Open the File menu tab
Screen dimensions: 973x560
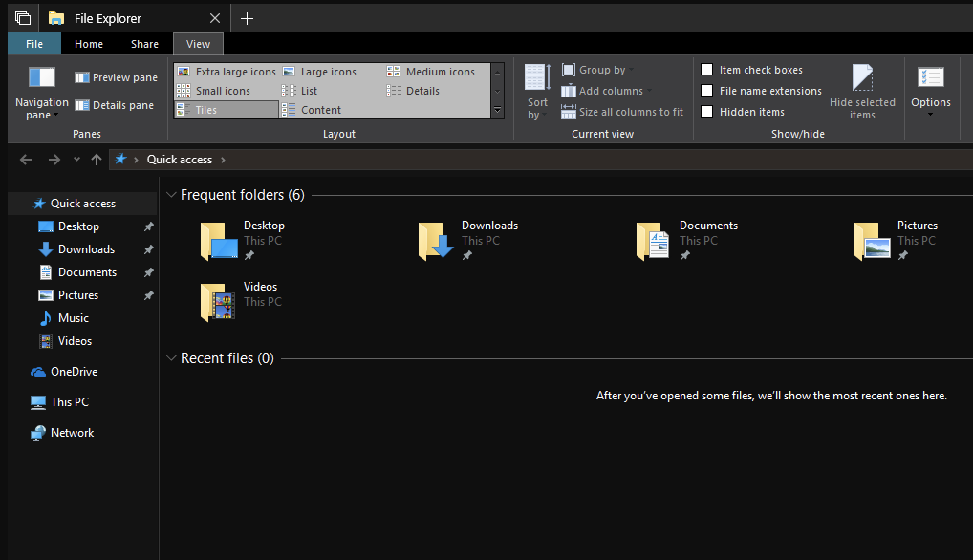click(34, 44)
